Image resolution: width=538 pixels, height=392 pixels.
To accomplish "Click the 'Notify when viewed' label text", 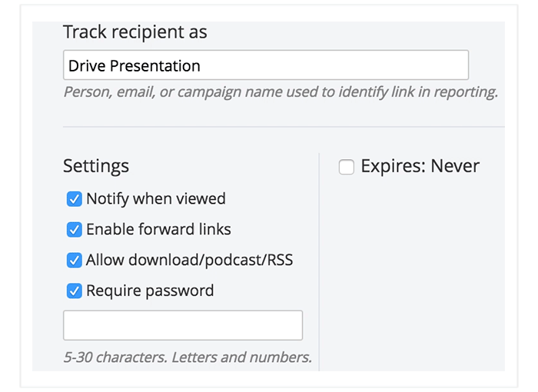I will [x=156, y=199].
